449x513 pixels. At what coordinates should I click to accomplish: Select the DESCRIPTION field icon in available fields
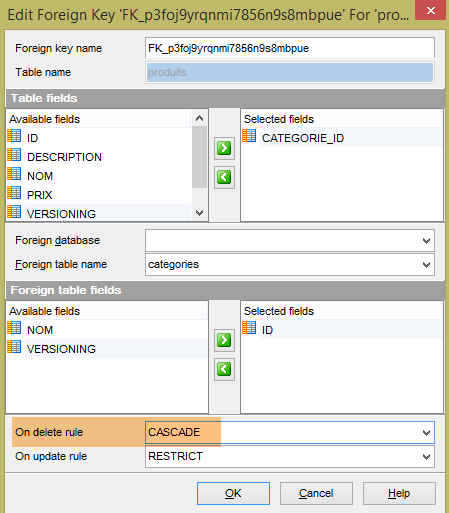[x=14, y=155]
